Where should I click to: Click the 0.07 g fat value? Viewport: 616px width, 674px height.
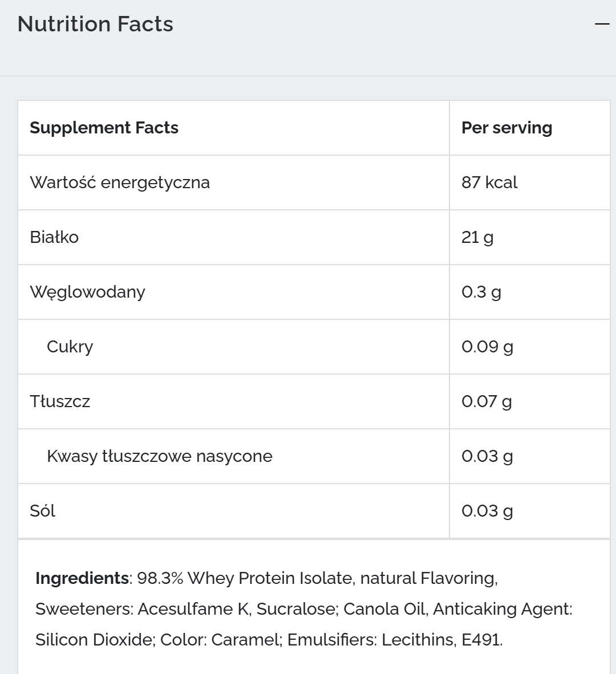[487, 401]
